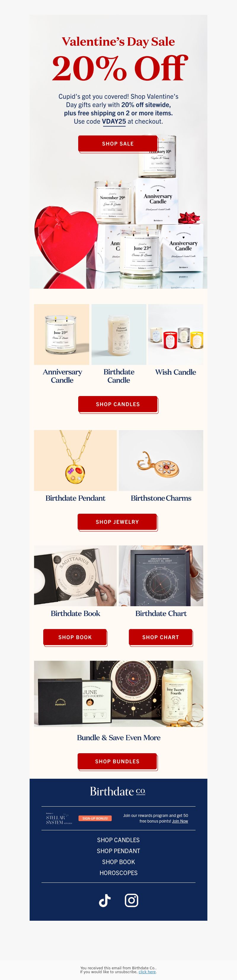Open the Birthstone Charms product image
Image resolution: width=237 pixels, height=980 pixels.
click(x=161, y=460)
